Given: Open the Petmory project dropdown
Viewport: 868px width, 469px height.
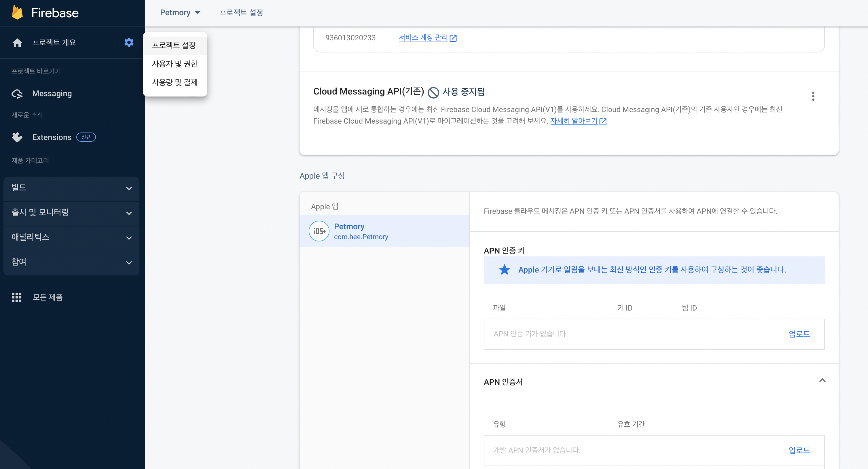Looking at the screenshot, I should coord(180,12).
